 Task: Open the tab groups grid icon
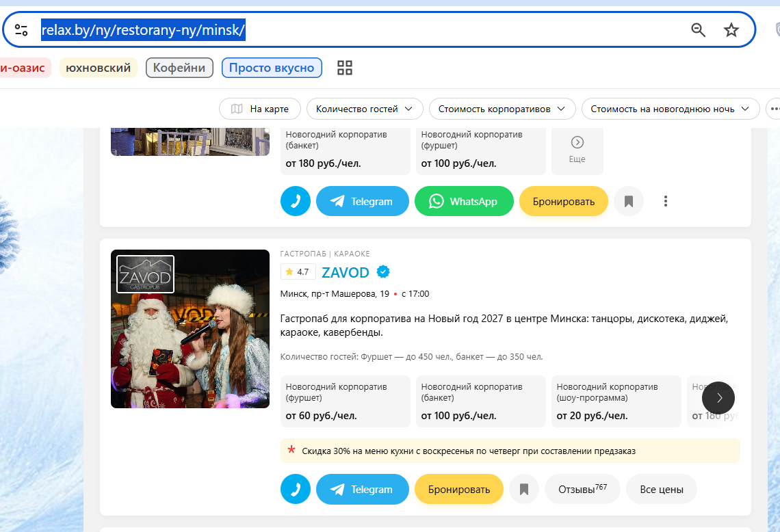[x=345, y=68]
